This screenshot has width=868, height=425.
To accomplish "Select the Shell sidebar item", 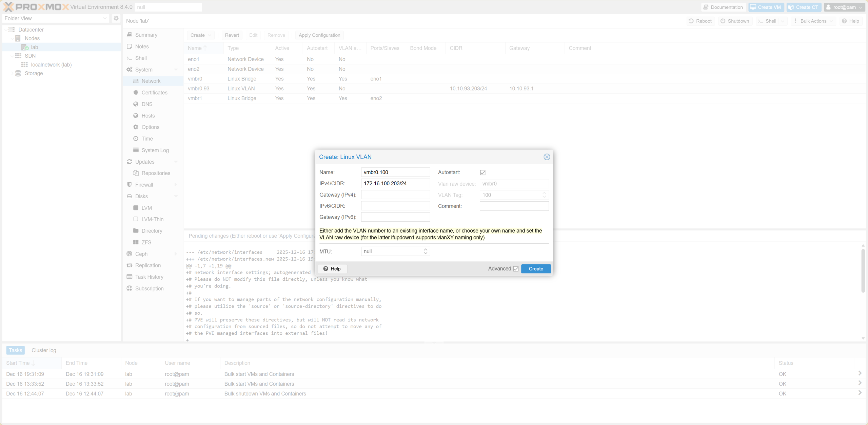I will [141, 58].
